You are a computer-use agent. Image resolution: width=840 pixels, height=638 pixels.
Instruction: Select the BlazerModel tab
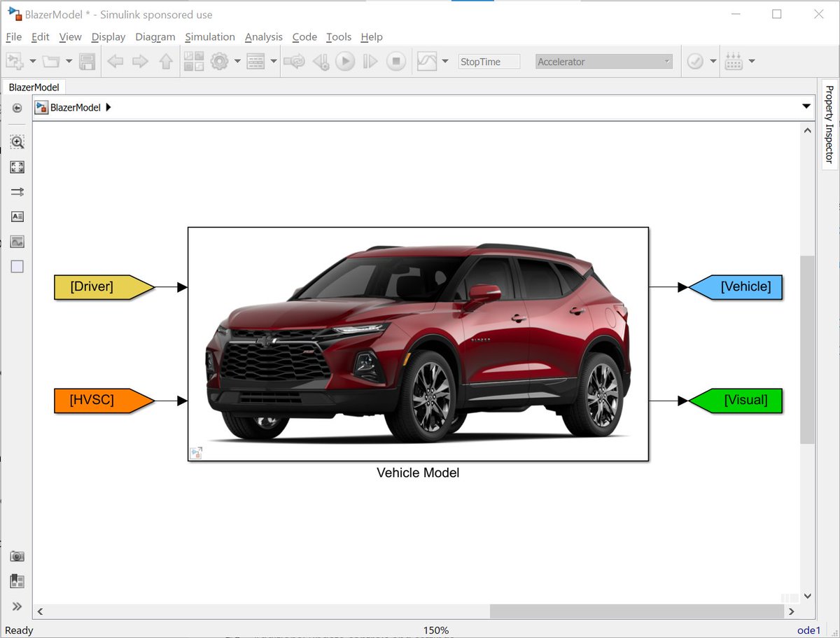point(34,87)
